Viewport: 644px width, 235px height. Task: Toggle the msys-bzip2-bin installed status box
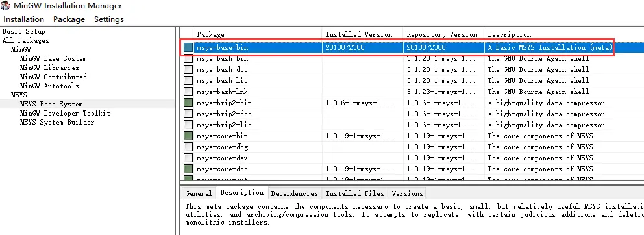tap(188, 103)
